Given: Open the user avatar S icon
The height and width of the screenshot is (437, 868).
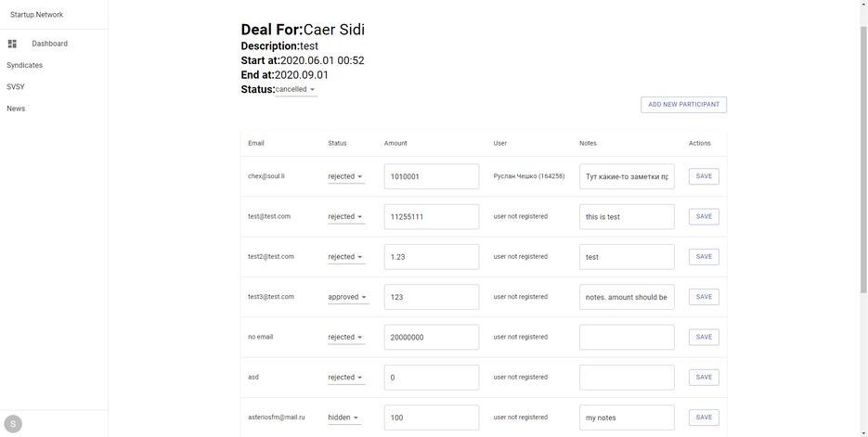Looking at the screenshot, I should (13, 424).
